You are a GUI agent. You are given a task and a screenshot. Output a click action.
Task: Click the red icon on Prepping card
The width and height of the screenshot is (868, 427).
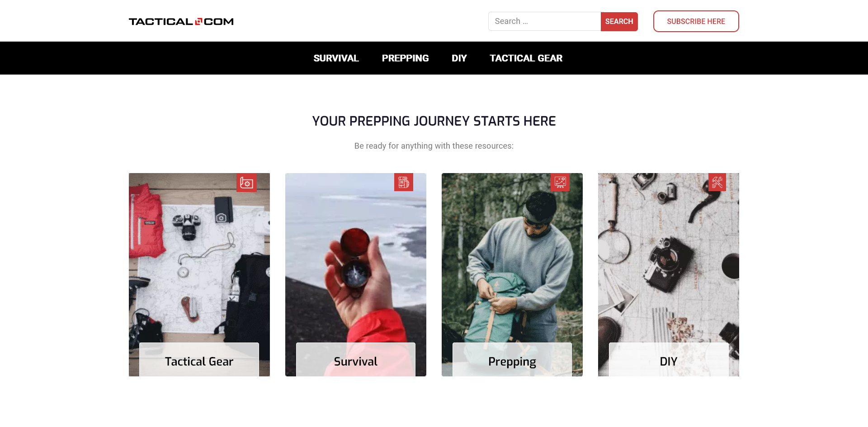pyautogui.click(x=560, y=182)
